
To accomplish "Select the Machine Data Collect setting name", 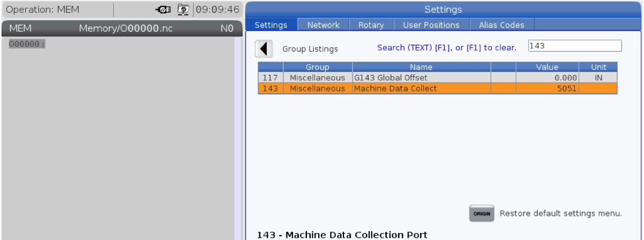I will click(x=421, y=88).
